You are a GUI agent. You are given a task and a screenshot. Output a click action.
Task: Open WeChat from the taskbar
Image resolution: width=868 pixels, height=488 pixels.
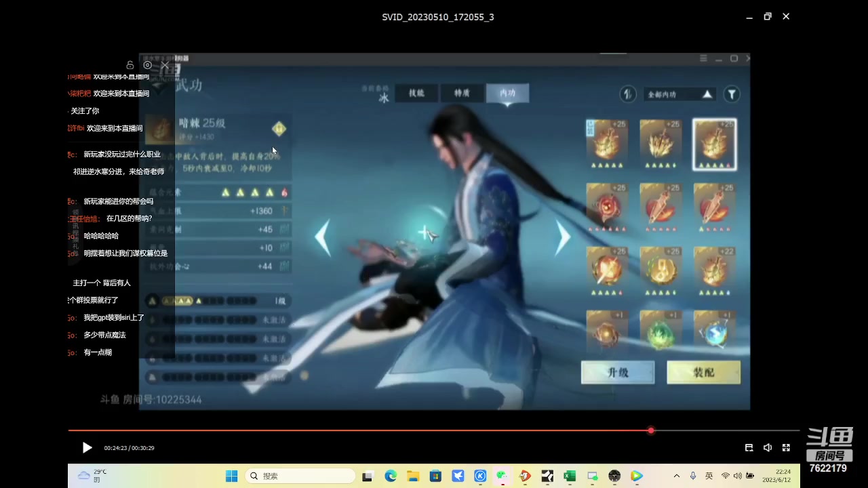[x=502, y=476]
